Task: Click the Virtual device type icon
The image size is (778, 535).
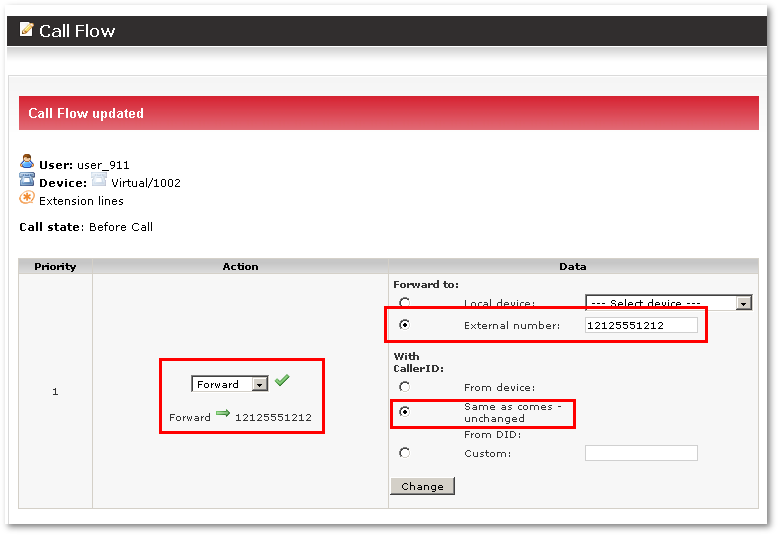Action: click(x=99, y=180)
